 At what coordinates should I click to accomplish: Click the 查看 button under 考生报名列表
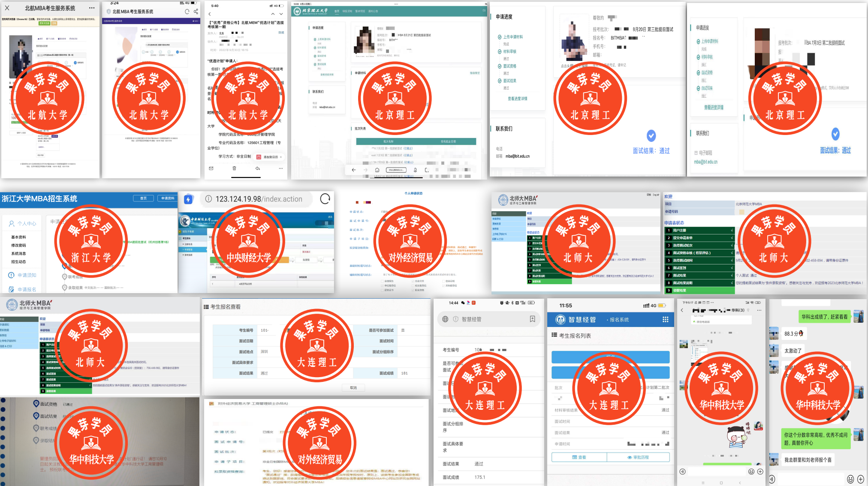pos(579,457)
